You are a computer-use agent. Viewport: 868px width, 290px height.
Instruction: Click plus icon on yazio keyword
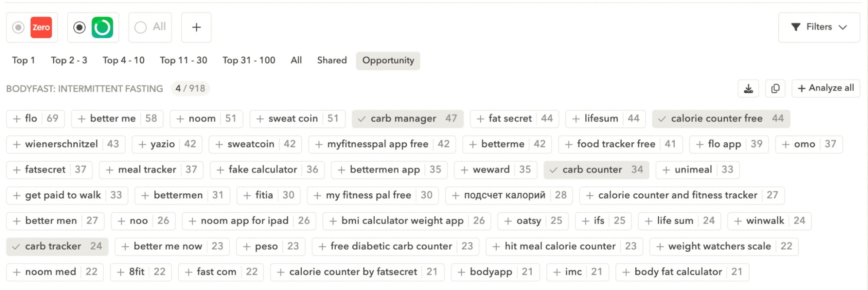point(142,144)
